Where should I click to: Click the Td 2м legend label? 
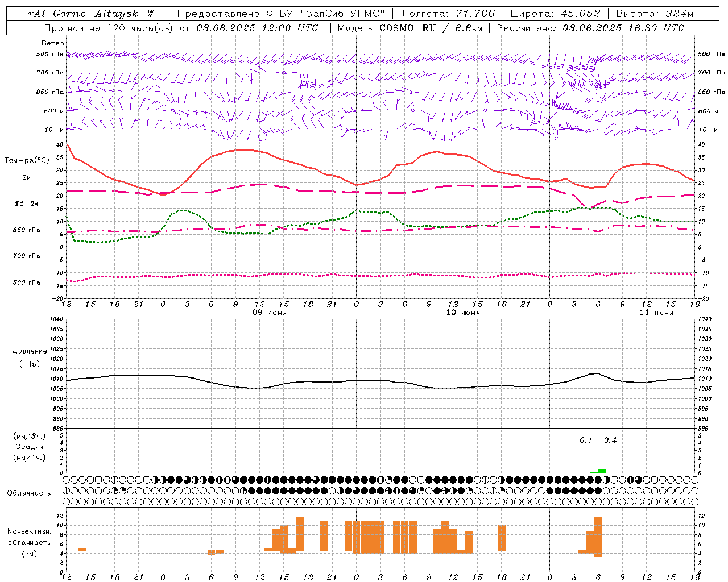click(27, 203)
